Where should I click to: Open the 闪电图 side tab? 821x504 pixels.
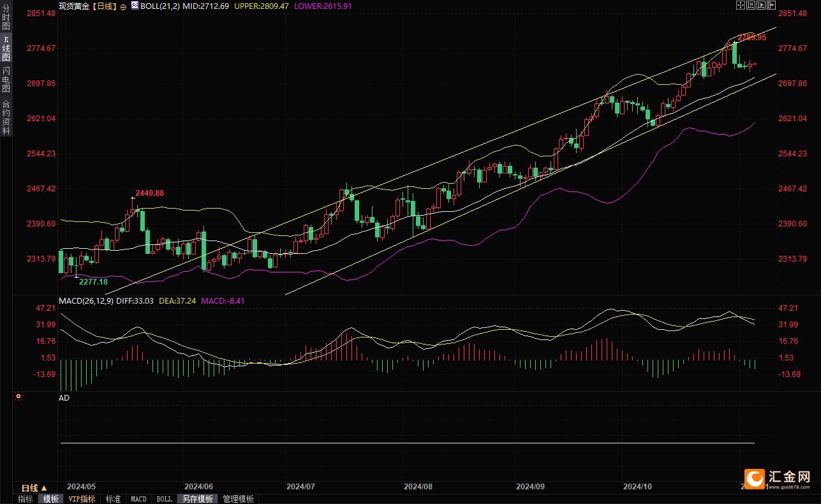click(x=6, y=80)
